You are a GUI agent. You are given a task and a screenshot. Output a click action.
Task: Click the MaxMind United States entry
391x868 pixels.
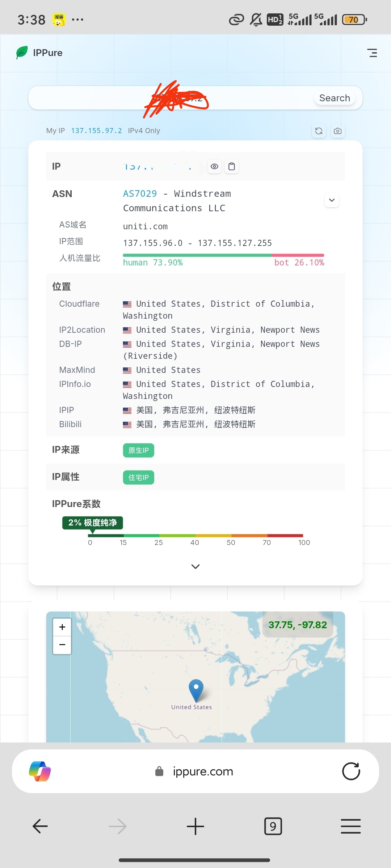pos(161,370)
